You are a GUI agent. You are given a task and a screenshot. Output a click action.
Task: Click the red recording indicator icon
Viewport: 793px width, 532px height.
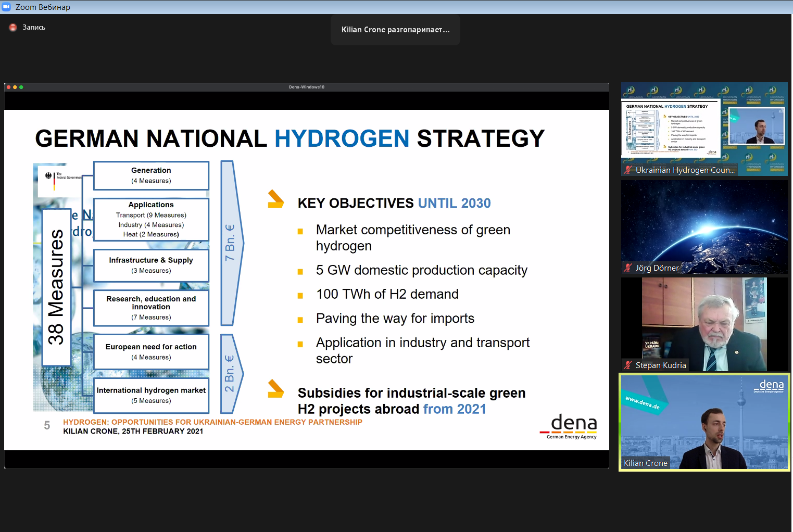click(x=13, y=27)
